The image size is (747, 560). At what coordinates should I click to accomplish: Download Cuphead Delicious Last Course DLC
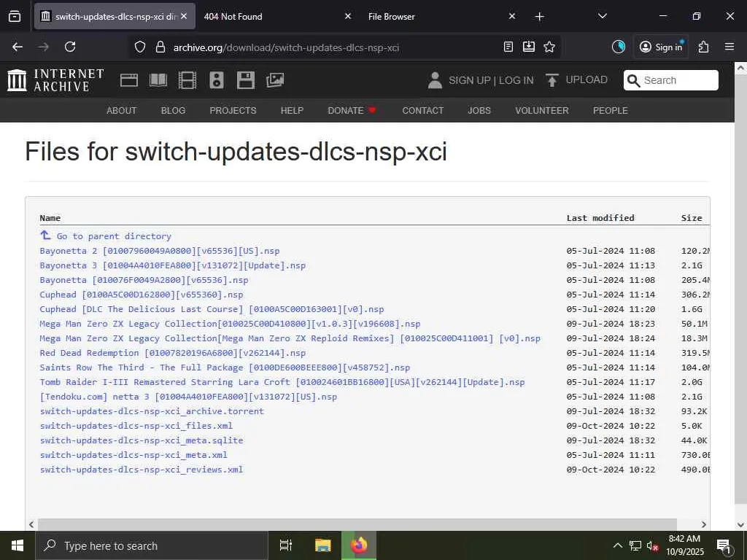212,309
